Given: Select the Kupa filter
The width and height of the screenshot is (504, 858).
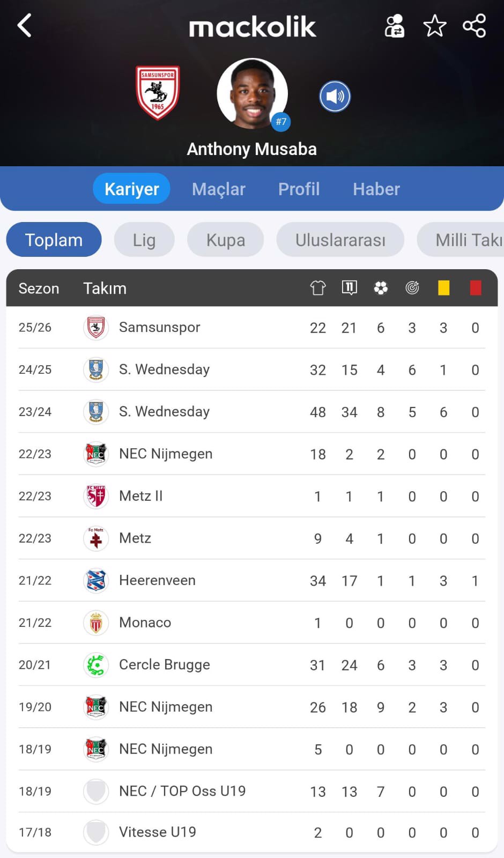Looking at the screenshot, I should coord(225,240).
